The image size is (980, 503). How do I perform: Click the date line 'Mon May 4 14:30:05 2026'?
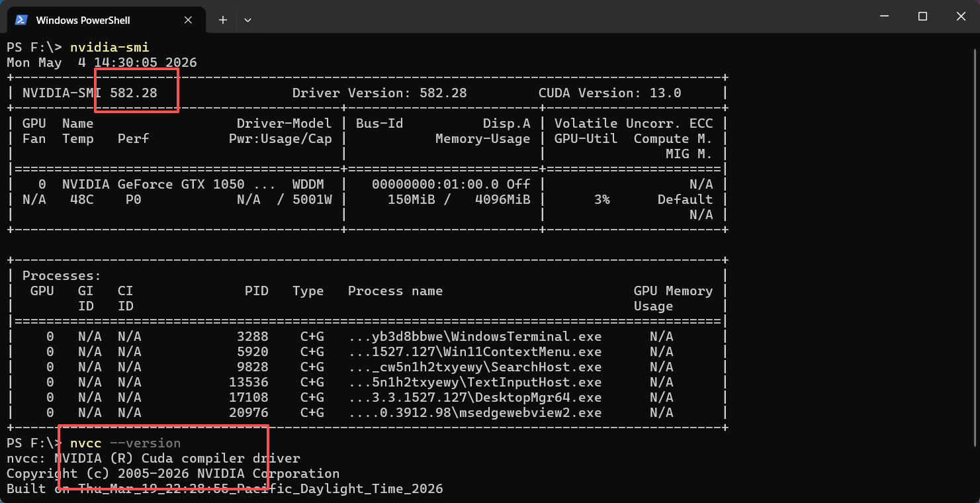[102, 62]
